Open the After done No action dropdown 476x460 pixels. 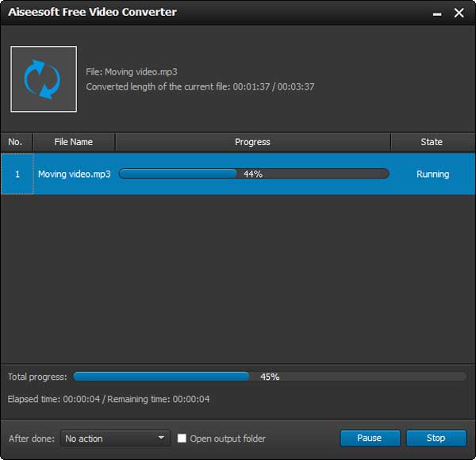click(115, 439)
